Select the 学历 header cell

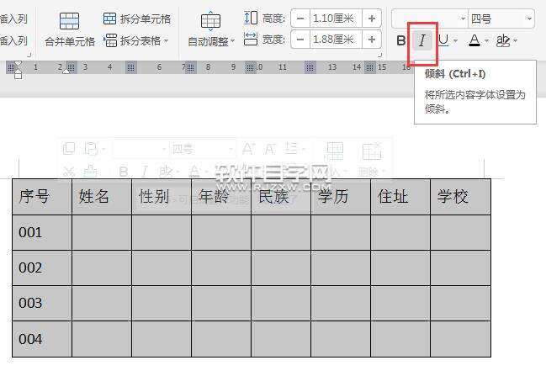click(341, 197)
